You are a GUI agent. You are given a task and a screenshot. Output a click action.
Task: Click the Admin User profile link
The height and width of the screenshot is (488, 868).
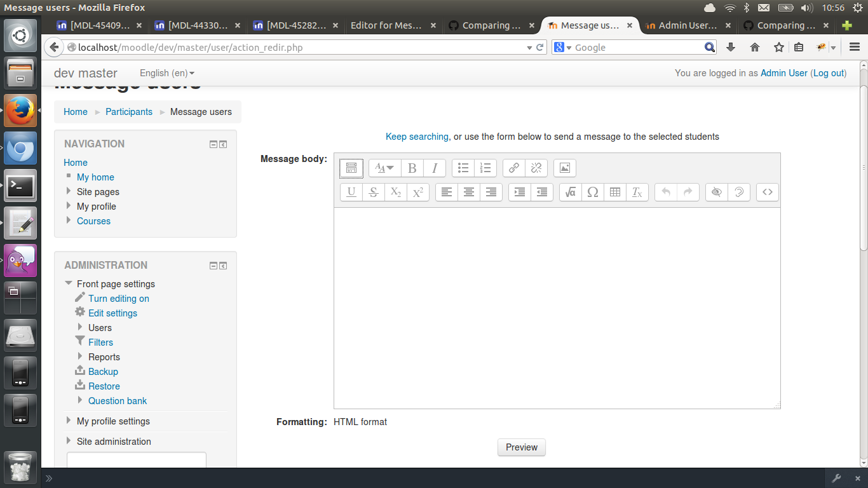[x=784, y=73]
